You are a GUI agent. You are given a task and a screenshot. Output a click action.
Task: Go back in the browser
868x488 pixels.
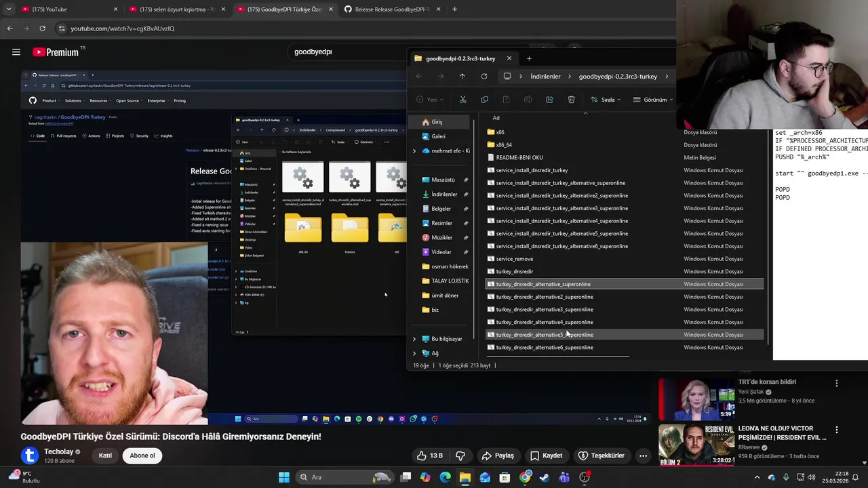[9, 28]
